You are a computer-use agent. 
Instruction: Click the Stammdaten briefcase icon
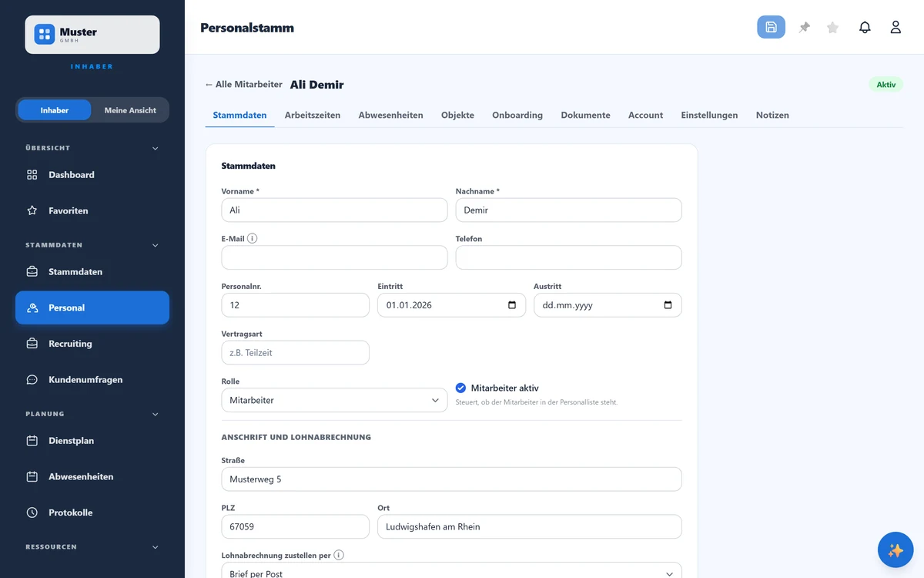tap(32, 272)
